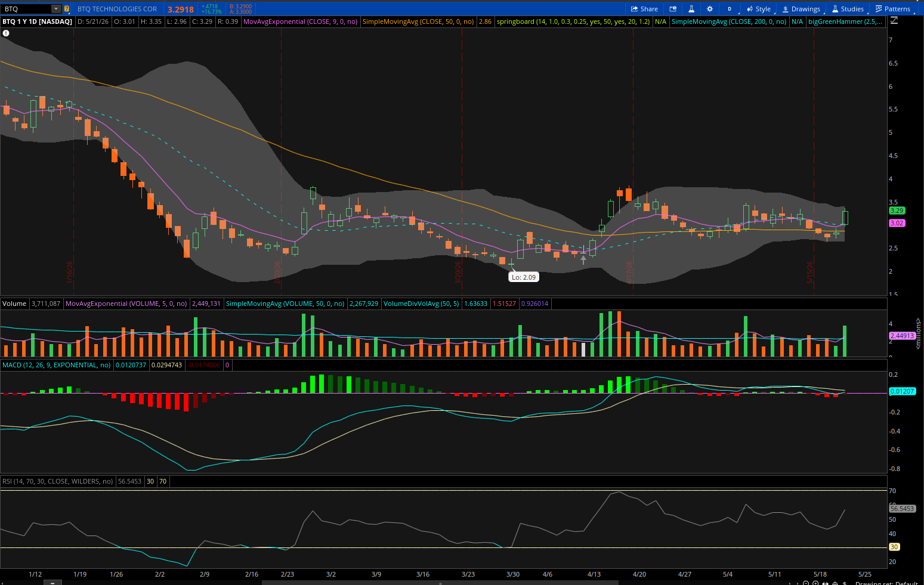Viewport: 924px width, 585px height.
Task: Click the BTQ TECHNOLOGIES COR company name
Action: 117,9
